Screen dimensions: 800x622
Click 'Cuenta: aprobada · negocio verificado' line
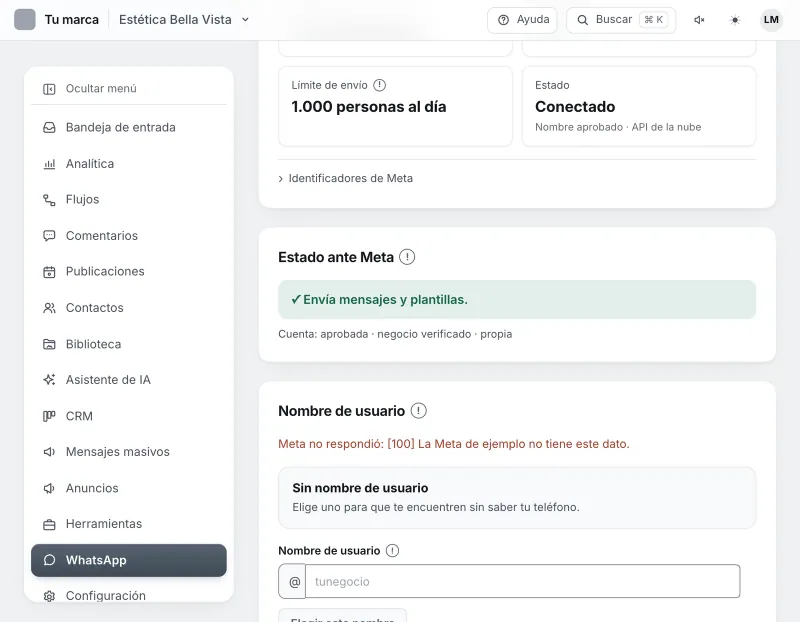point(395,334)
